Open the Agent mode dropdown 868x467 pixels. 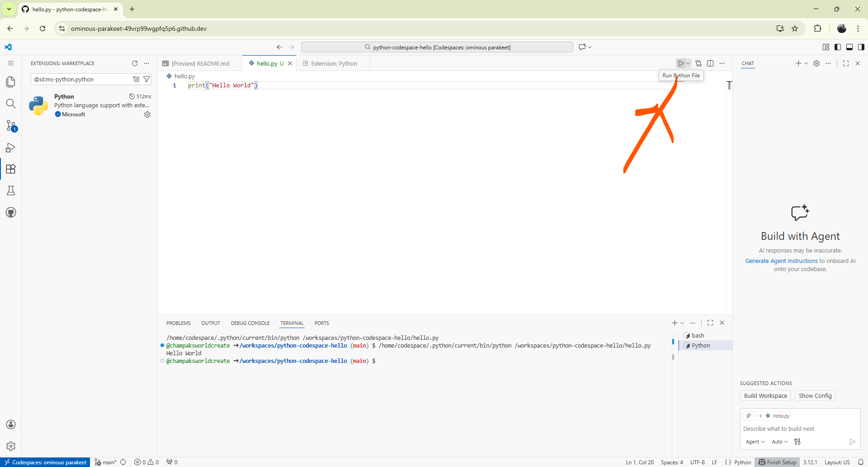(x=755, y=442)
